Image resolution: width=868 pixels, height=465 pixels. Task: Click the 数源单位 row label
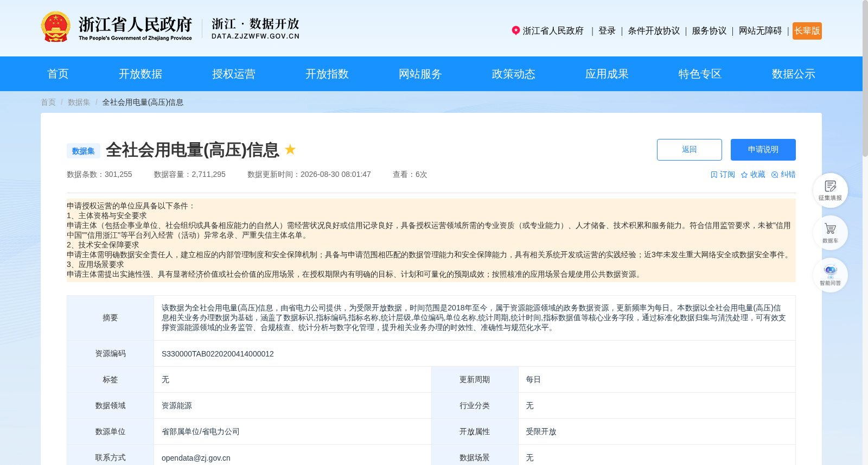(110, 432)
